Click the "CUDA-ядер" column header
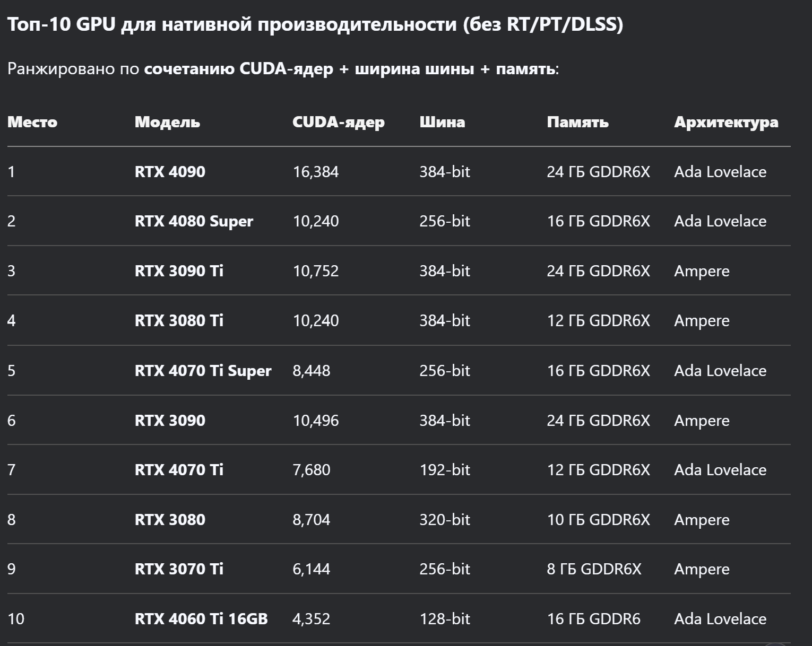The width and height of the screenshot is (812, 646). pyautogui.click(x=338, y=122)
